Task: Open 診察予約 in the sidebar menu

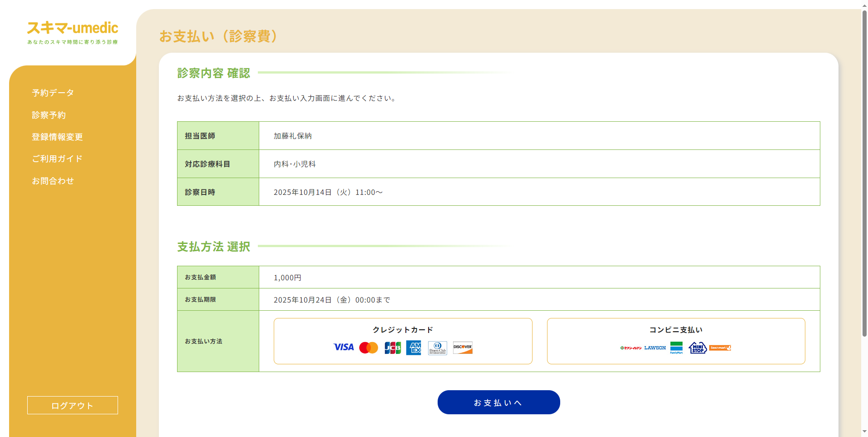Action: pos(49,115)
